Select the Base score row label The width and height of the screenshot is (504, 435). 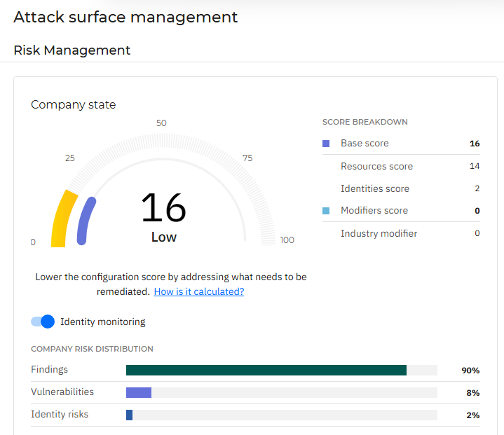point(365,144)
